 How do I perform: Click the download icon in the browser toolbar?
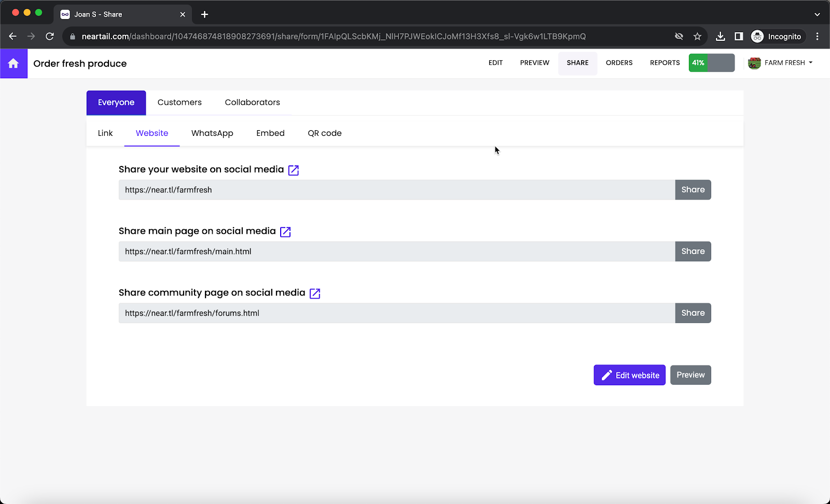[720, 36]
